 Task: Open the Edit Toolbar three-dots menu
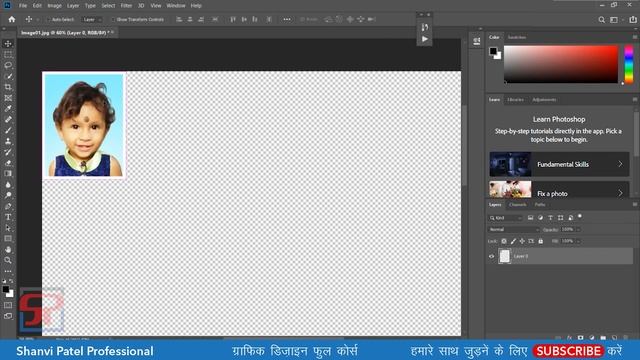[8, 271]
